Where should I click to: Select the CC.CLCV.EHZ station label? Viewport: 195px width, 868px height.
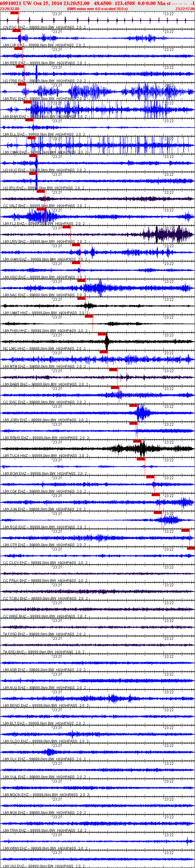[x=45, y=563]
